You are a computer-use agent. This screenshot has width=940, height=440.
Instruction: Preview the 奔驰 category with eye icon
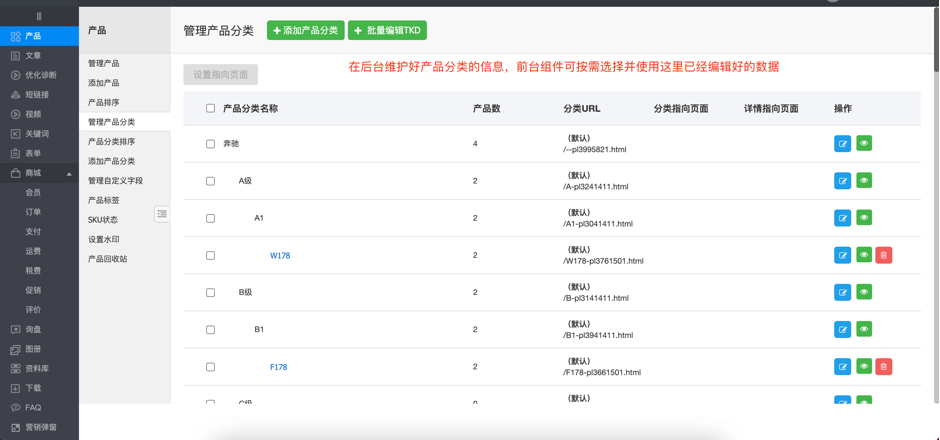pyautogui.click(x=864, y=143)
